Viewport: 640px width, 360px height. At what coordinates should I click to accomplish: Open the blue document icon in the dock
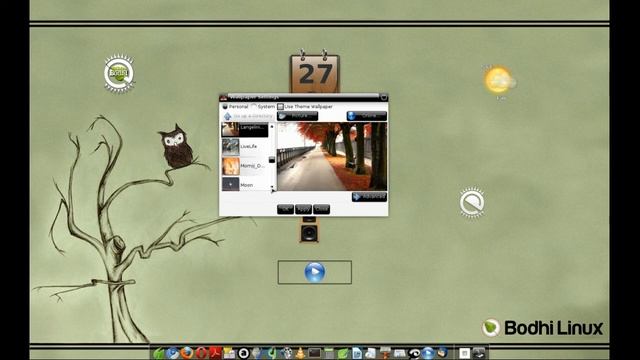click(357, 353)
